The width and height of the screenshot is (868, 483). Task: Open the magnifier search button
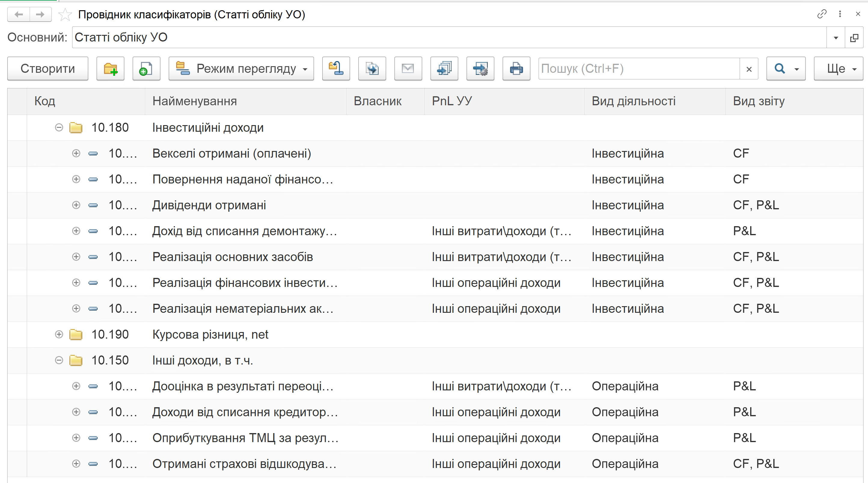click(x=786, y=69)
